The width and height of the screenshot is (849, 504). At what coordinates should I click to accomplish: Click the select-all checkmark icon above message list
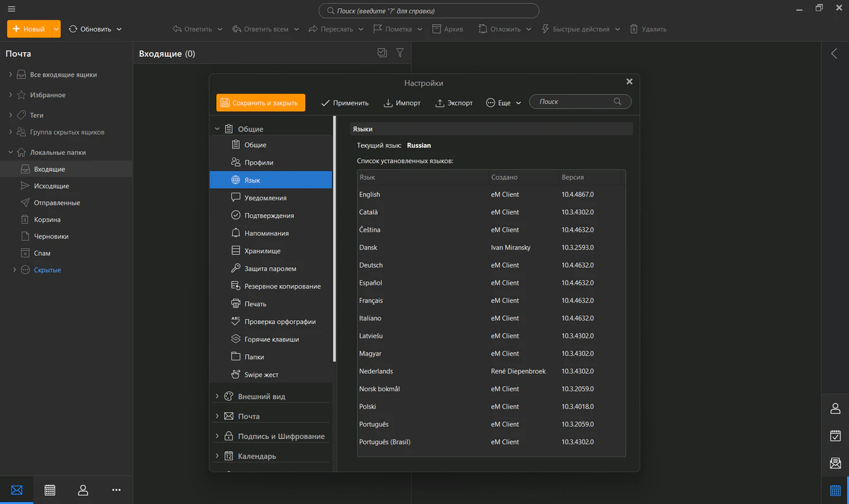382,53
